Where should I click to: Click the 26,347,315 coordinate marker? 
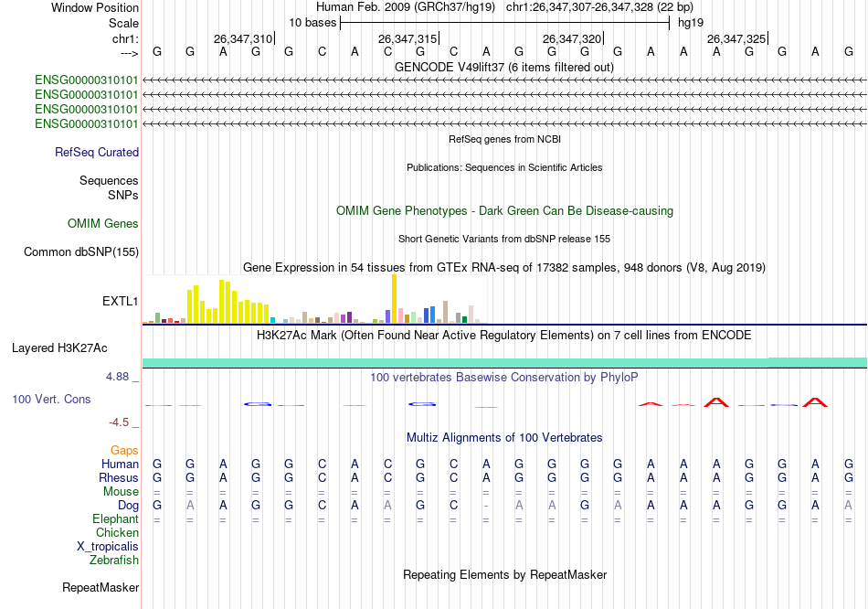point(408,38)
